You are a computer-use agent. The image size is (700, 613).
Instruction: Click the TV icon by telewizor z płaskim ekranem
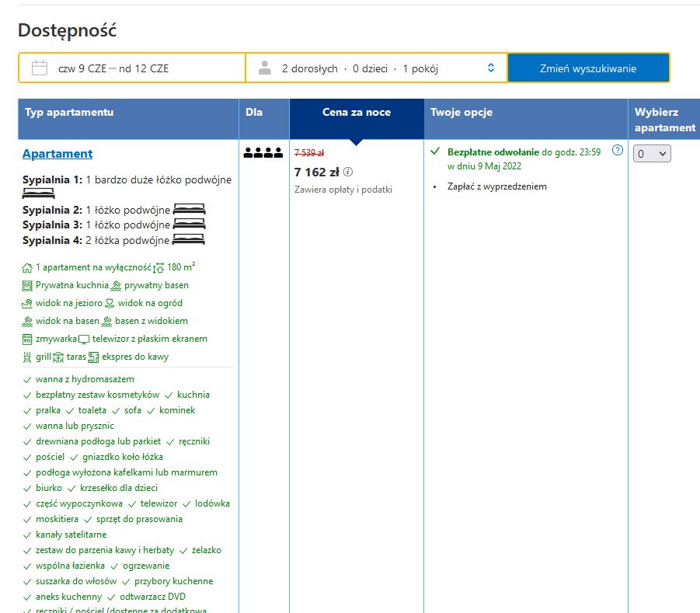pos(84,340)
